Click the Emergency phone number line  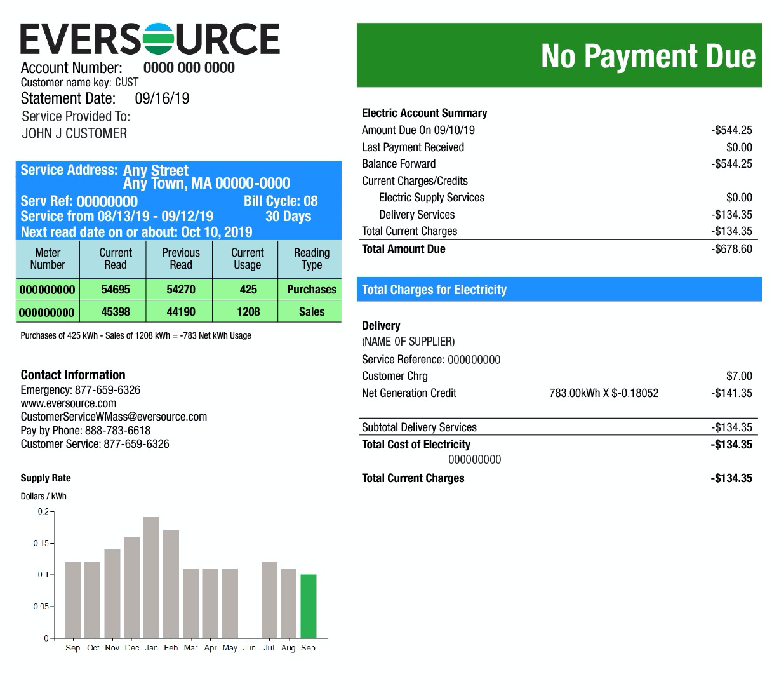[x=81, y=390]
